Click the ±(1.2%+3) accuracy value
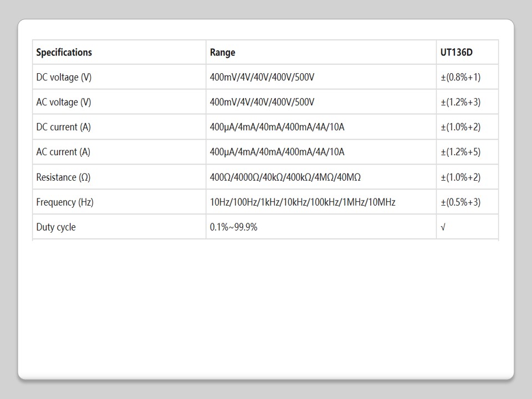 click(461, 103)
